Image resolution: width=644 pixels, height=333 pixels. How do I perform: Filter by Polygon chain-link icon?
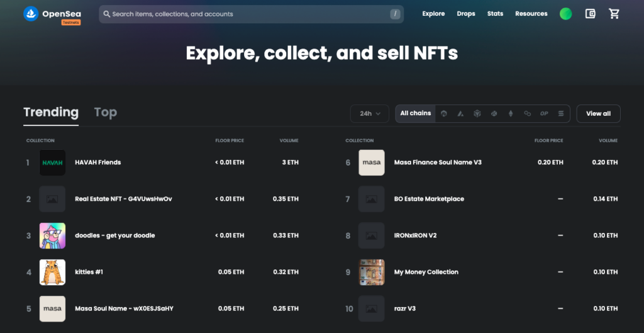(x=528, y=113)
